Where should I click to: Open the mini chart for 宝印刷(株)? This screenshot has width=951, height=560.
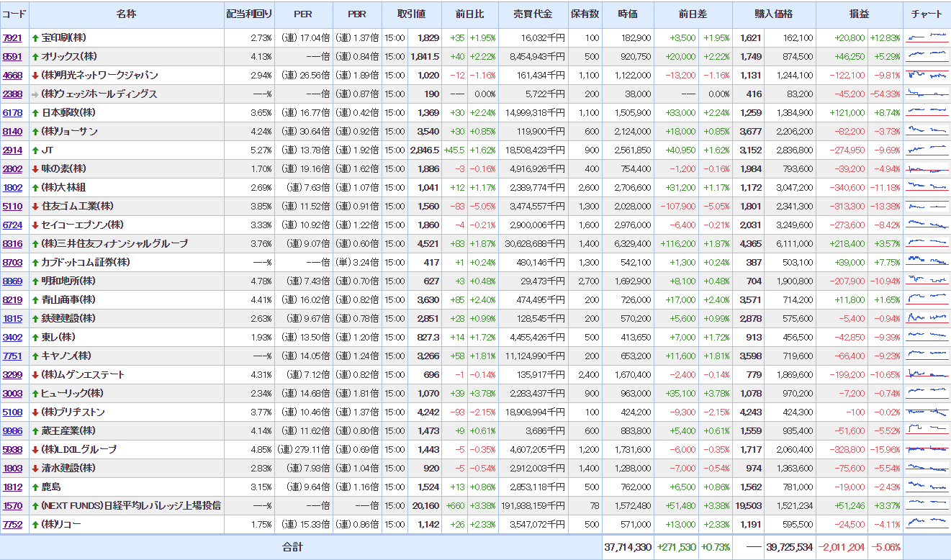[927, 37]
